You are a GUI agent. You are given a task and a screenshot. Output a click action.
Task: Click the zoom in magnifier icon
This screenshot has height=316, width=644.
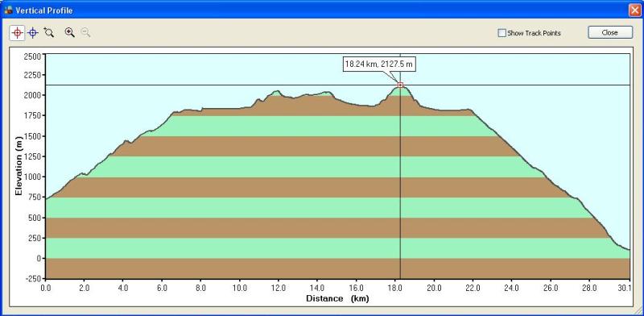click(x=69, y=33)
